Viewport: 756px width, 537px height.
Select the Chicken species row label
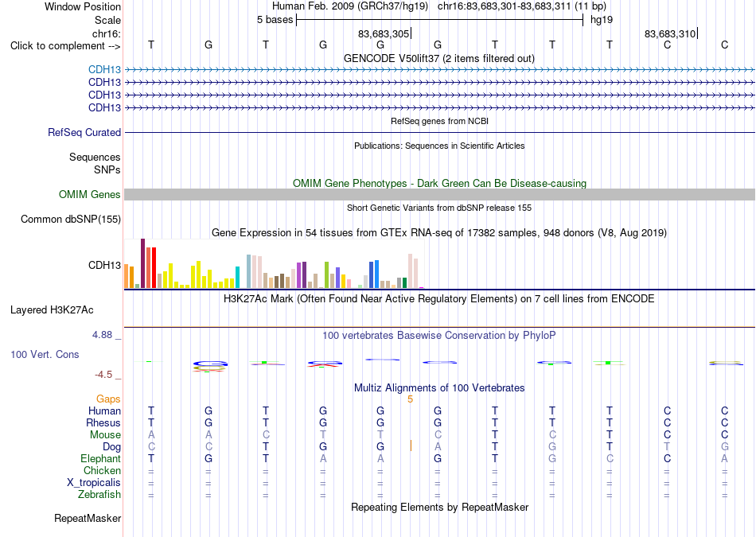(102, 470)
